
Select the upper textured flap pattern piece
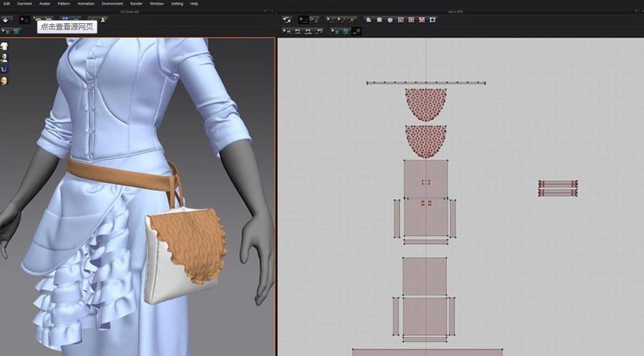(x=426, y=102)
